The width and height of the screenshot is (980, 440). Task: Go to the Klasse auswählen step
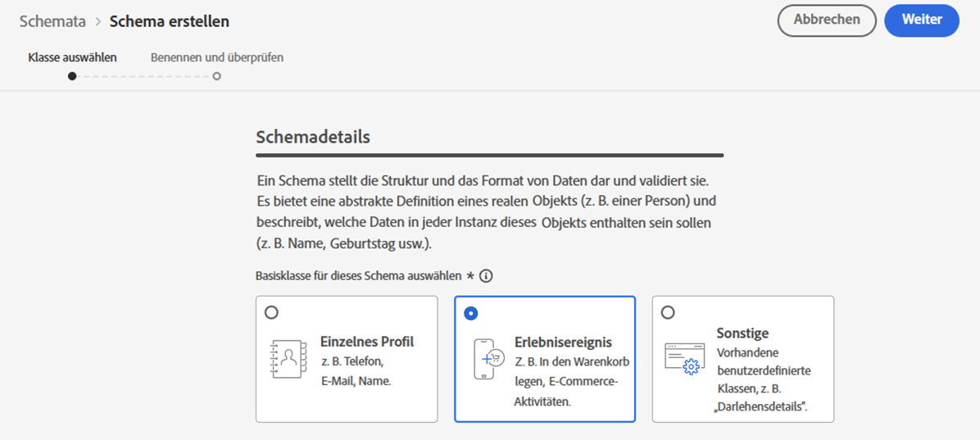[72, 57]
